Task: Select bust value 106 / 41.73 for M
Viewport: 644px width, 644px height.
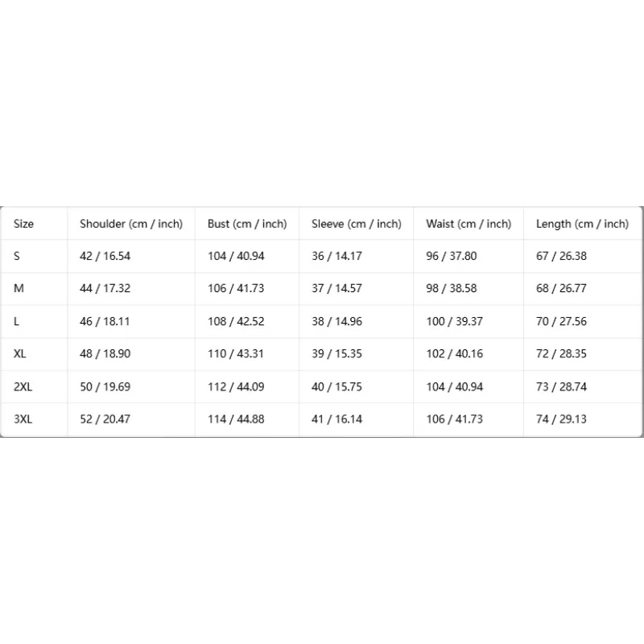Action: pos(235,288)
